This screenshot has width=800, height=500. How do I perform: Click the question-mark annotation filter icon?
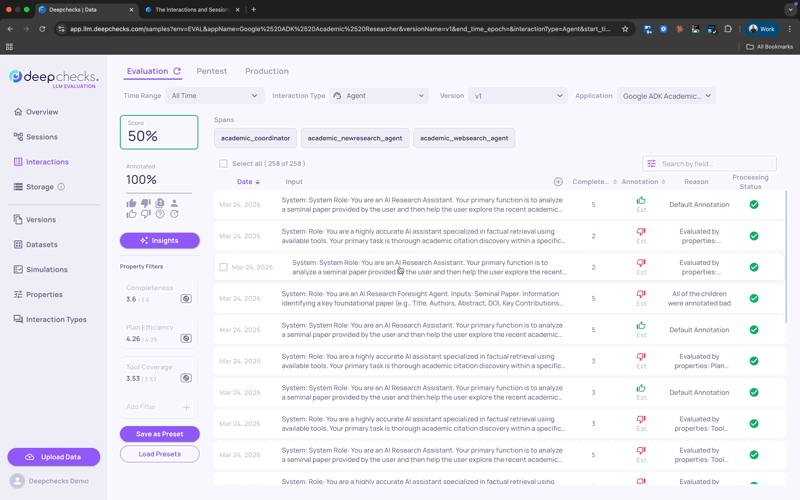160,214
